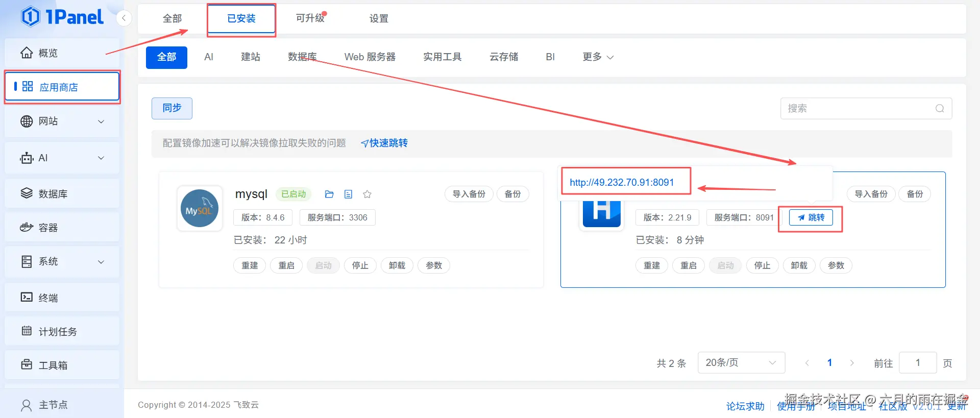This screenshot has height=418, width=980.
Task: Switch to the top 全部 tab
Action: point(172,18)
